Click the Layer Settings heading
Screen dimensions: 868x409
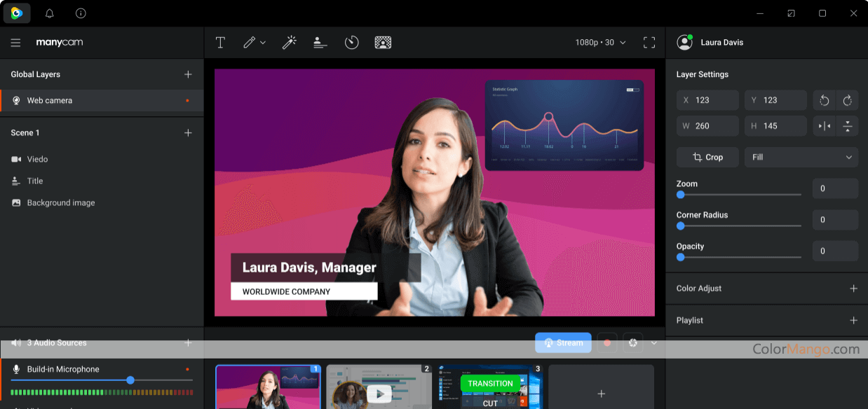(x=703, y=74)
